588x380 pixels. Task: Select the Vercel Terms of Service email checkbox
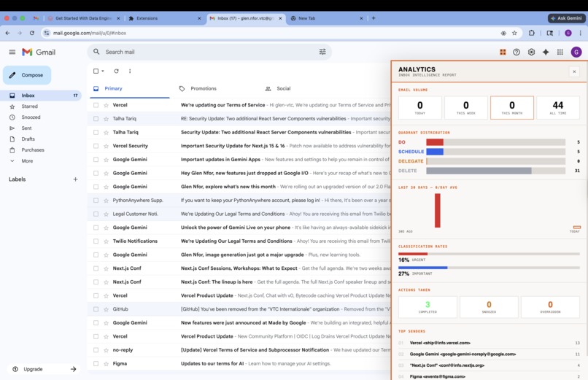tap(96, 105)
